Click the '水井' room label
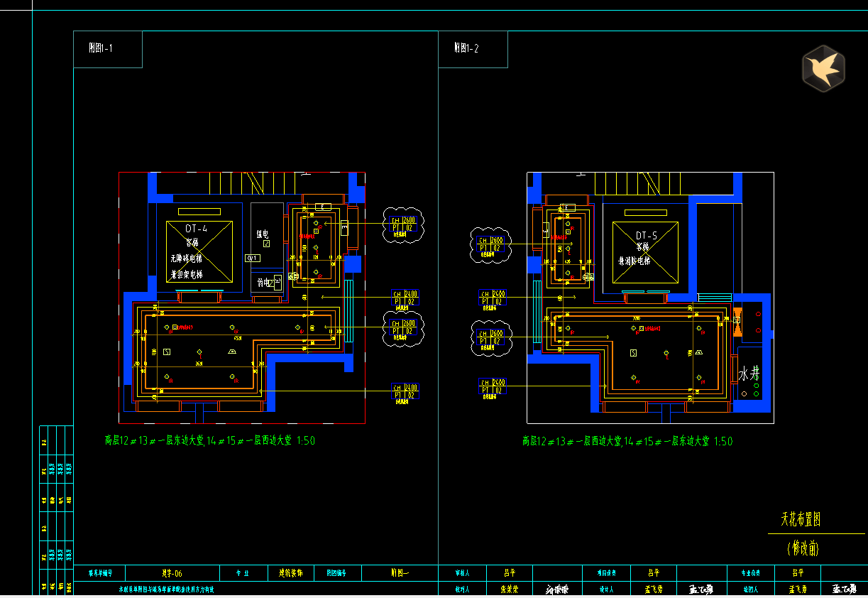 749,374
